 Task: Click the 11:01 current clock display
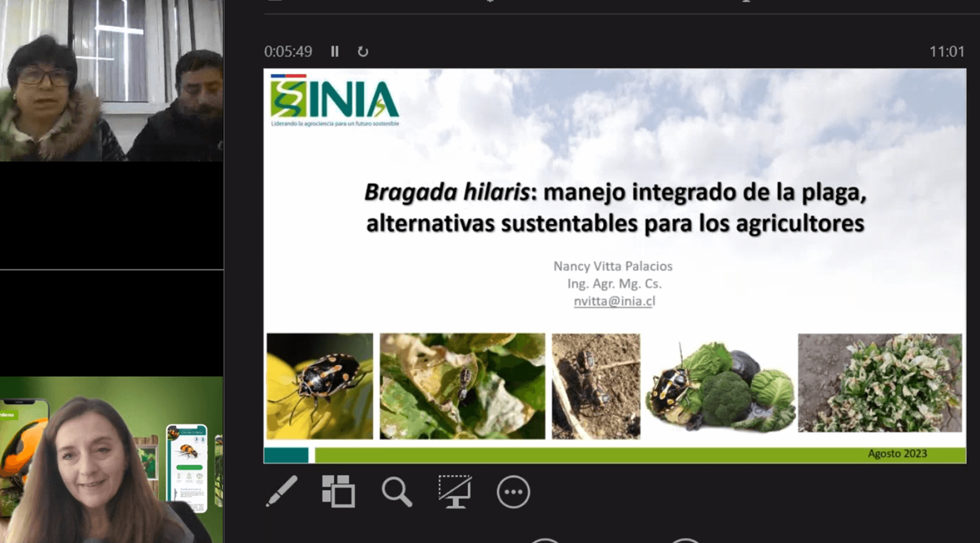tap(946, 51)
